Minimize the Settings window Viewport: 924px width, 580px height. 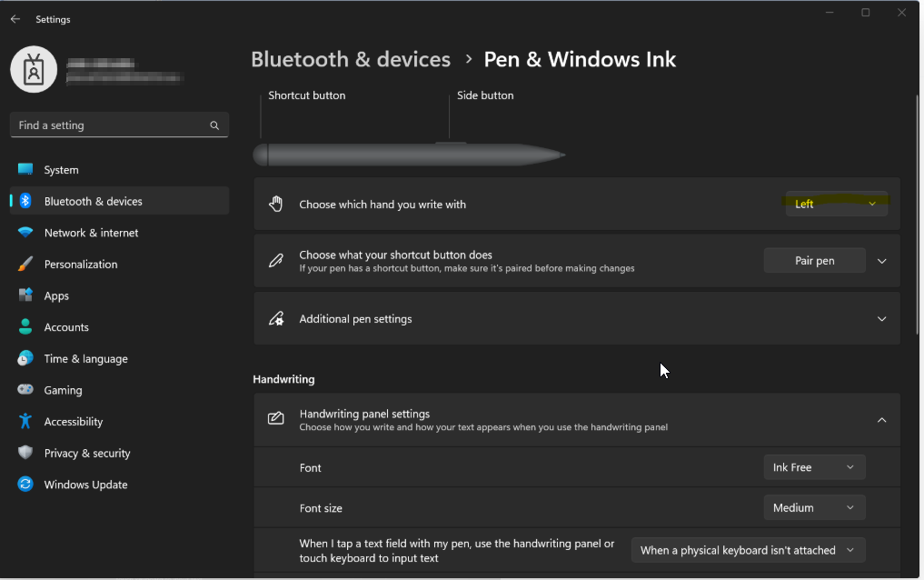(x=830, y=13)
